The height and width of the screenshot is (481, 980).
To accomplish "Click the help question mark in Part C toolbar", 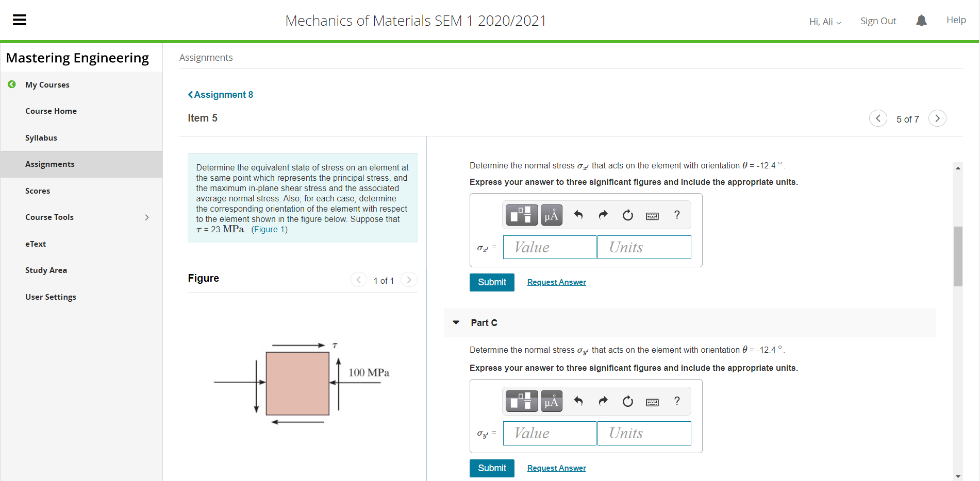I will point(677,401).
